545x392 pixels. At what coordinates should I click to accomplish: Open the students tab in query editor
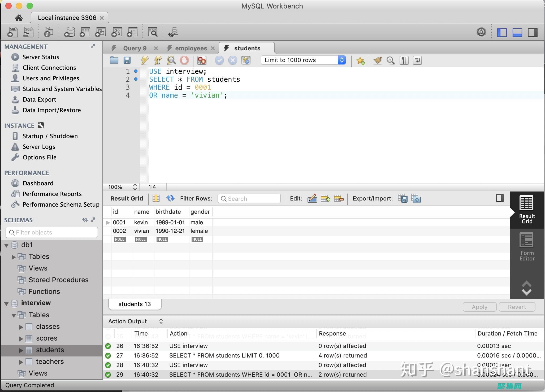pos(247,48)
